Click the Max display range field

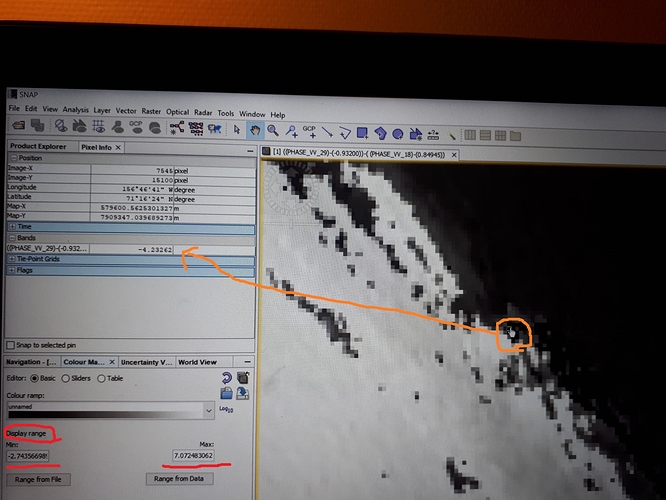coord(193,455)
